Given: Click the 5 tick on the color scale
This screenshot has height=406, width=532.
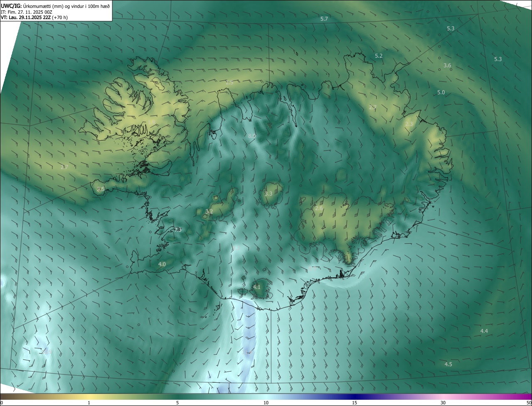Looking at the screenshot, I should tap(177, 403).
